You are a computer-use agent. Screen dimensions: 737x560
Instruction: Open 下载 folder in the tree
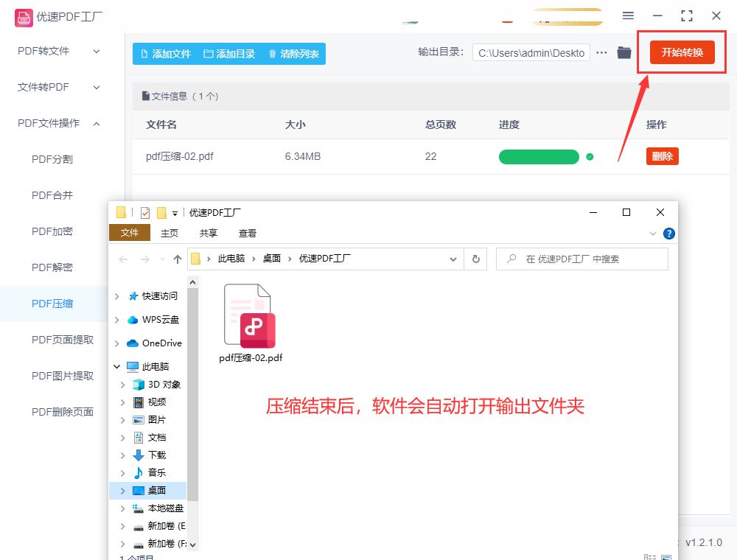(x=157, y=455)
